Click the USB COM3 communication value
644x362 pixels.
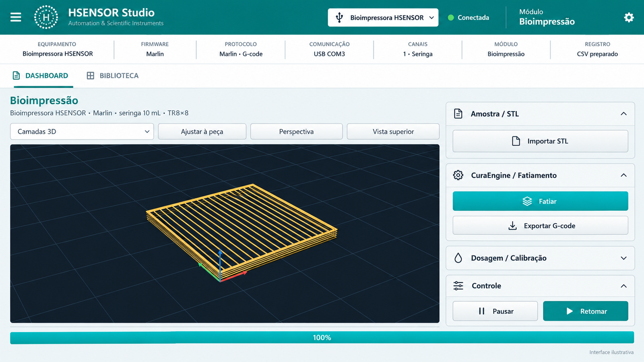coord(329,54)
